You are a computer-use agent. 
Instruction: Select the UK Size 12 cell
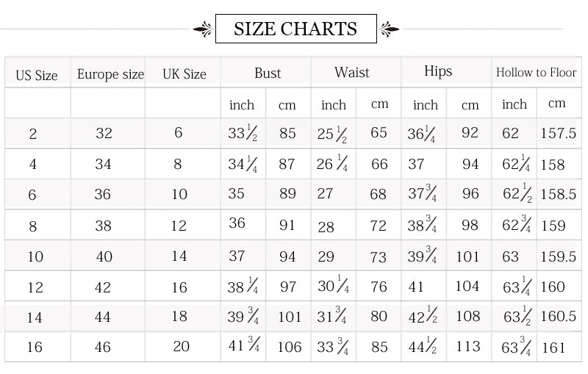[179, 226]
